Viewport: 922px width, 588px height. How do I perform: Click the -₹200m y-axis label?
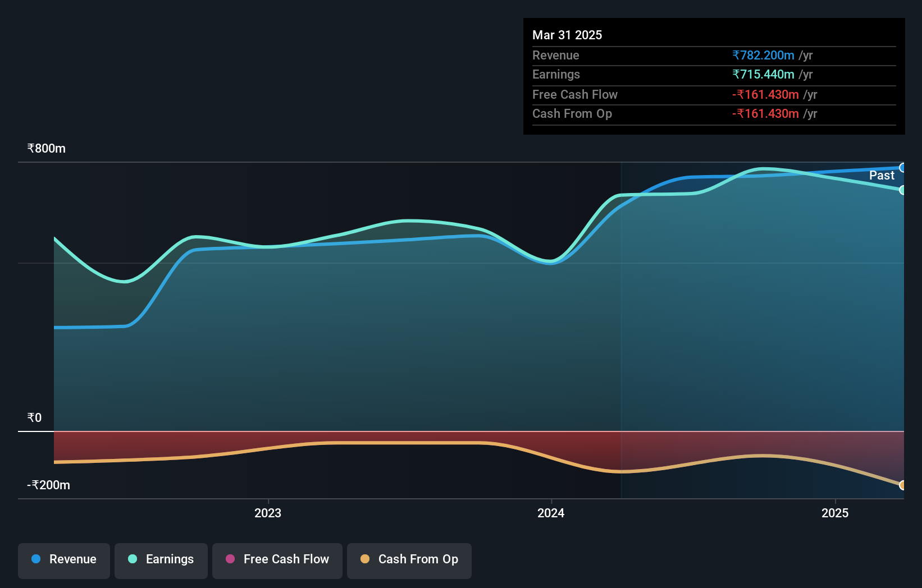[x=49, y=485]
